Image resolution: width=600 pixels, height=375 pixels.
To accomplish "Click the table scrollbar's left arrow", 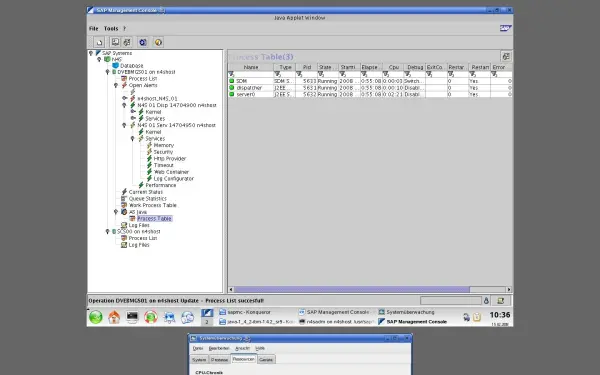I will [x=231, y=290].
